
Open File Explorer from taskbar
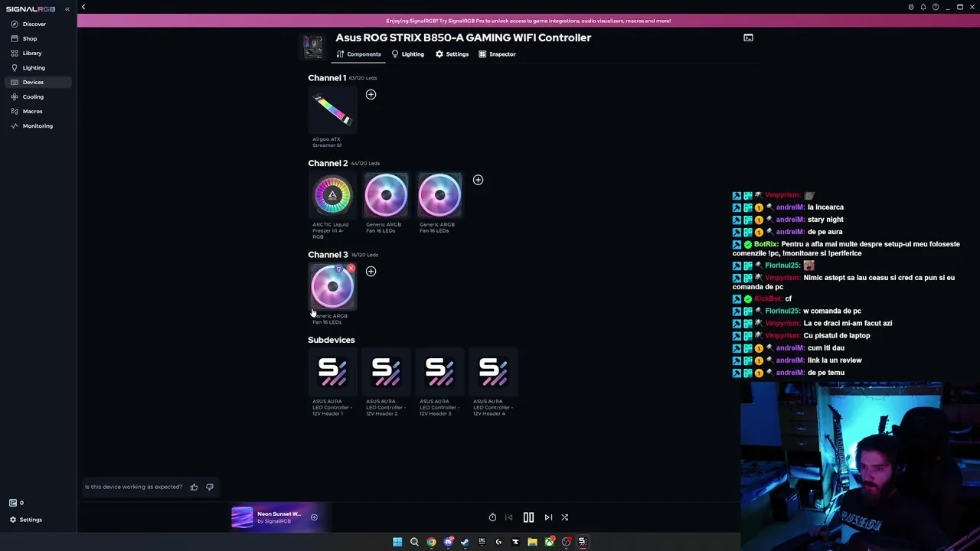coord(532,542)
